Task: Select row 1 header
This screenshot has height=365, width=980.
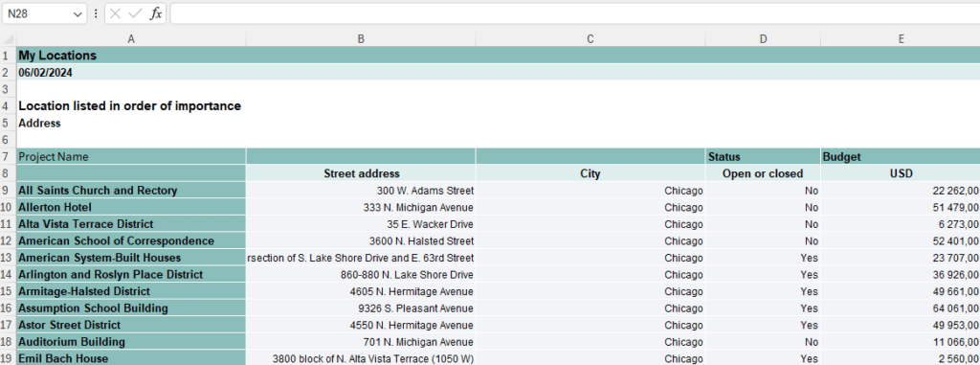Action: [x=8, y=56]
